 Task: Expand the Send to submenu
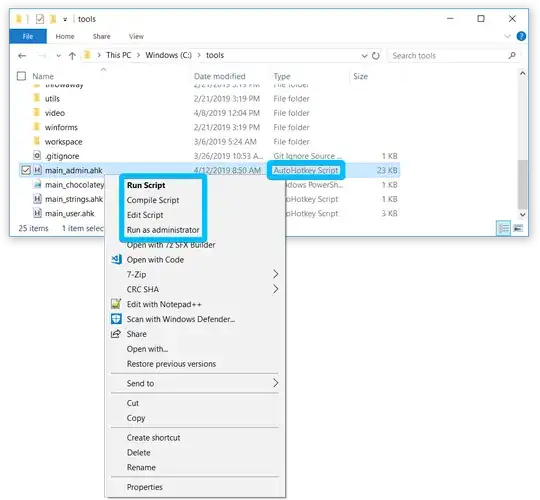click(195, 383)
